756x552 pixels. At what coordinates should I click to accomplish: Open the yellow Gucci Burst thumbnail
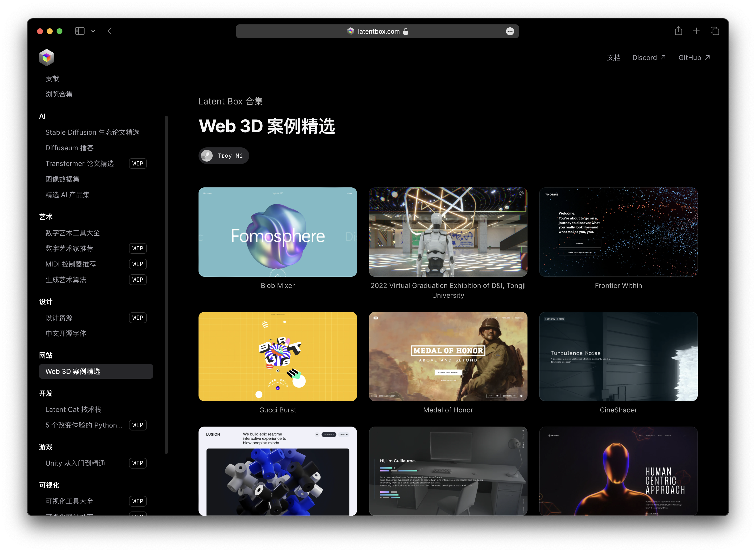278,357
